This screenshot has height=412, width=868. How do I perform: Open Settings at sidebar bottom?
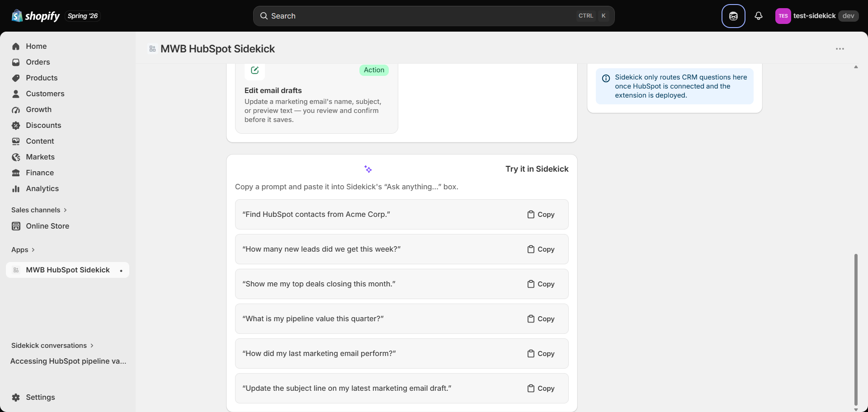67,397
